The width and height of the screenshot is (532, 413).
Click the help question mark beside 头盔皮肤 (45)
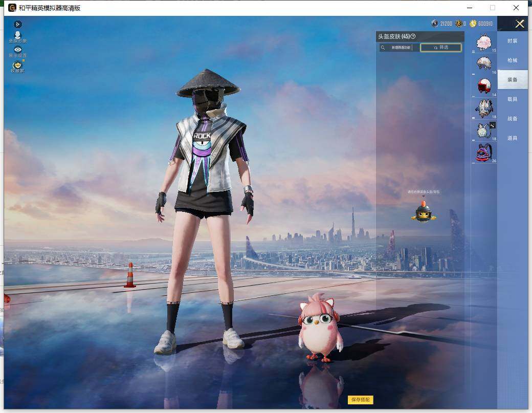(x=413, y=36)
